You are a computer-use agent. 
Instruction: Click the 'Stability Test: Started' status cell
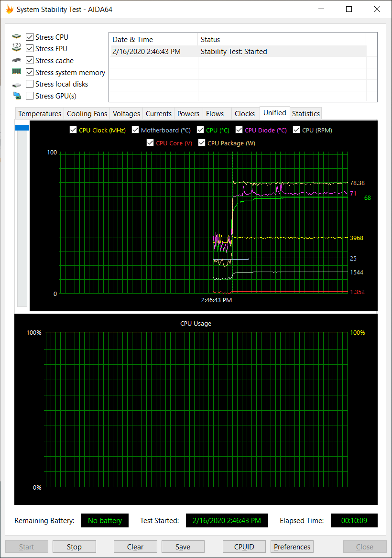tap(234, 52)
